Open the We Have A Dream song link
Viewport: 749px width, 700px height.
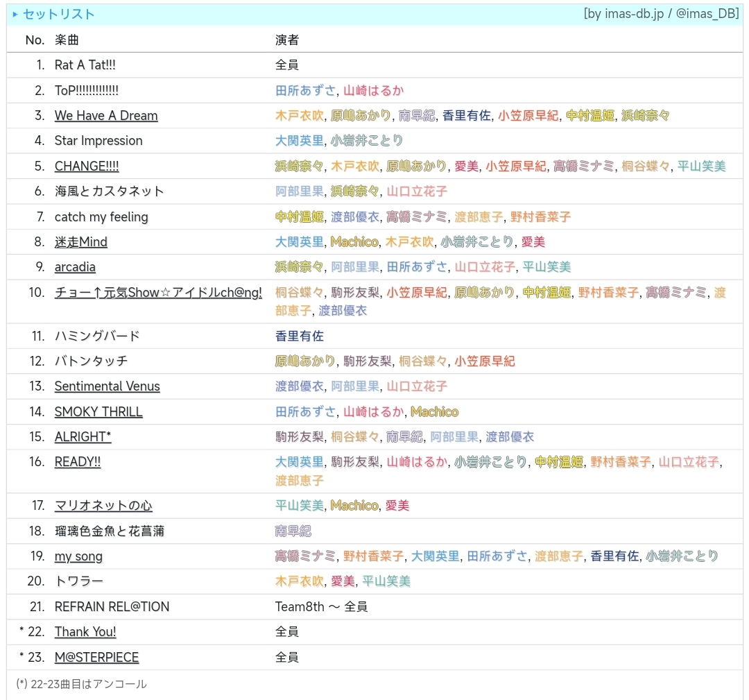(106, 116)
